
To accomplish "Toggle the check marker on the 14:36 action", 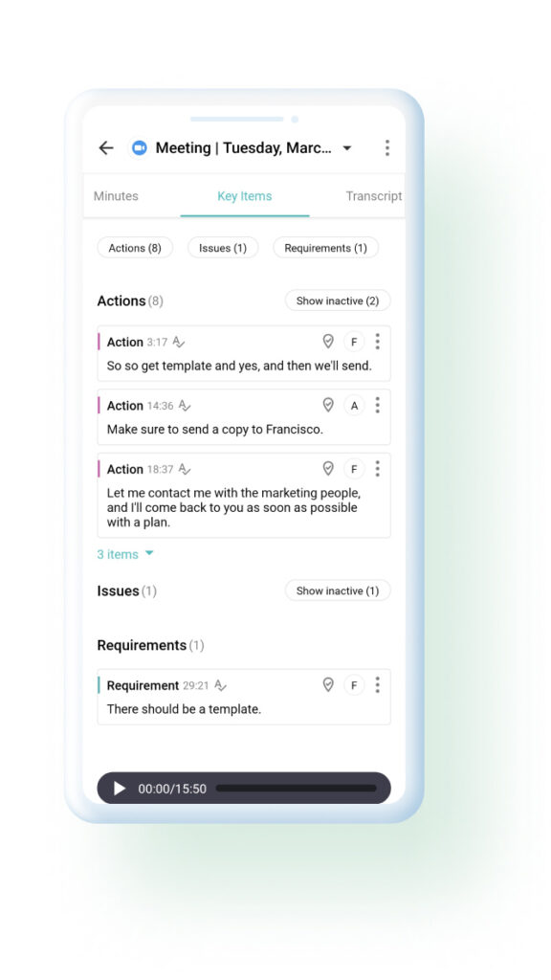I will 328,405.
